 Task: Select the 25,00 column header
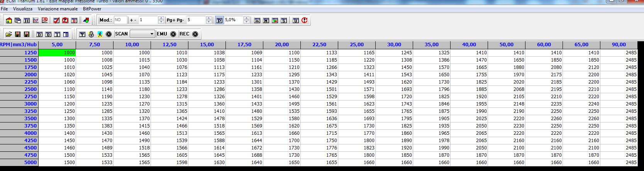tap(357, 45)
